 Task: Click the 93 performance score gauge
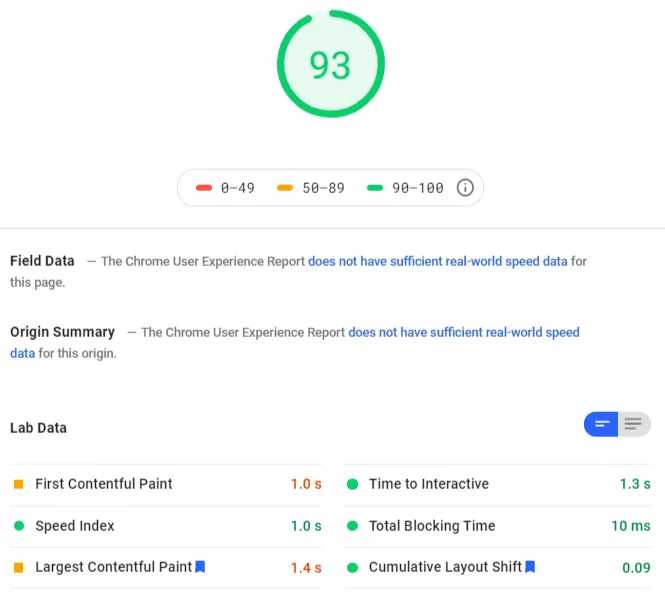pyautogui.click(x=331, y=64)
